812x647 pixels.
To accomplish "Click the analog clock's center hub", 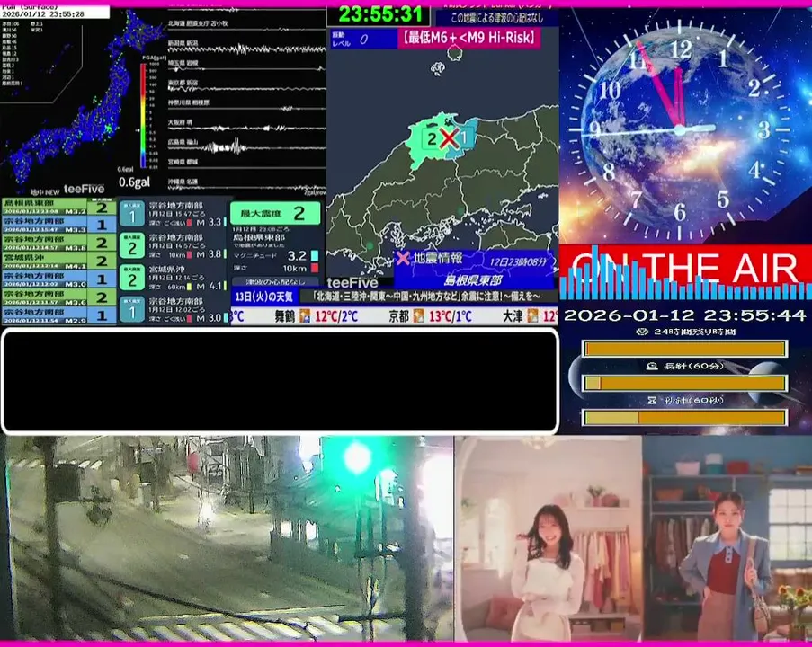I will (x=680, y=130).
